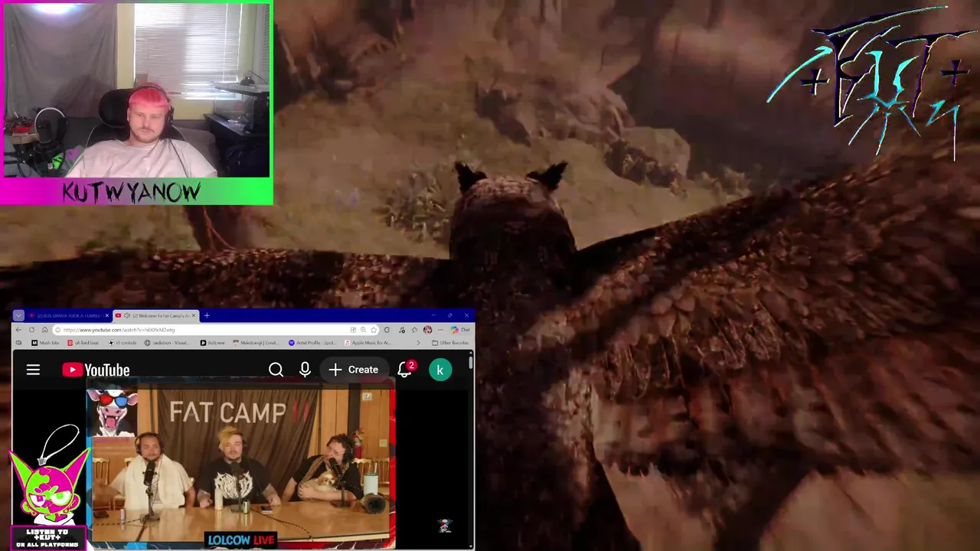
Task: Open 'Artist Profile - Spot...' bookmark
Action: pos(313,343)
